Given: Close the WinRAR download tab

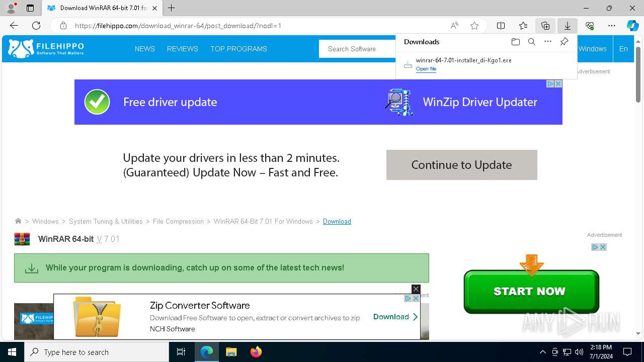Looking at the screenshot, I should [154, 8].
